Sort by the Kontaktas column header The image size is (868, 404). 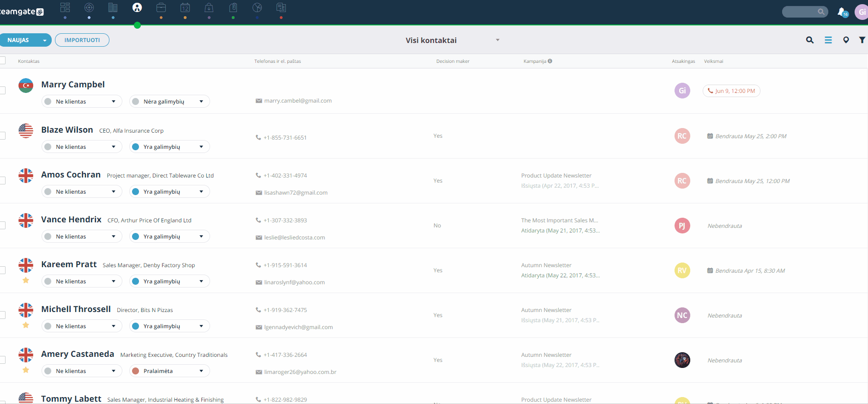pyautogui.click(x=29, y=61)
